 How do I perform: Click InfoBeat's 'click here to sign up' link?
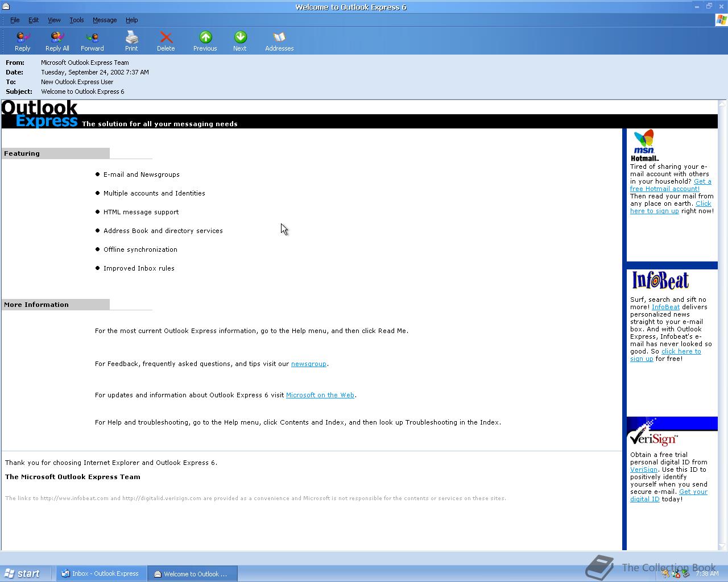[x=665, y=355]
